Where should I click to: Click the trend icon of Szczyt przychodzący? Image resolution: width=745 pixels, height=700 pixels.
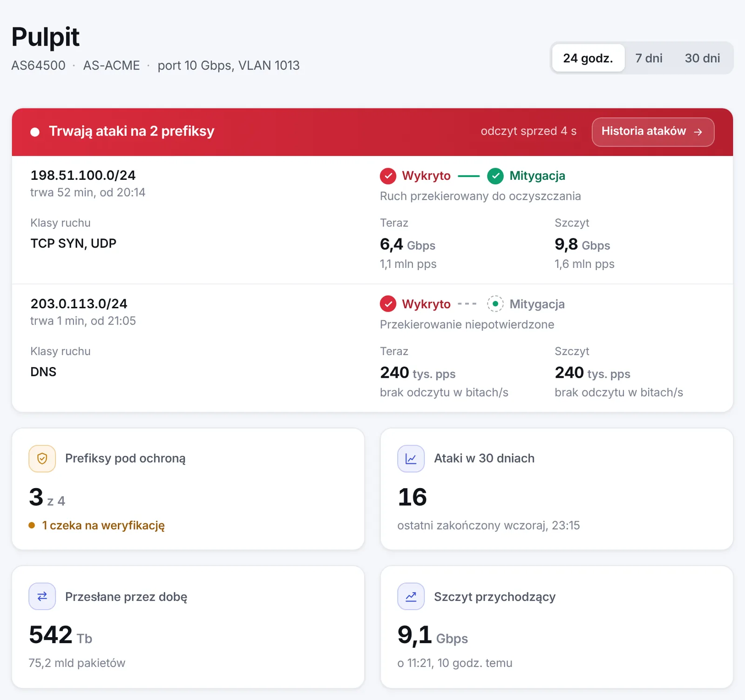click(x=411, y=596)
